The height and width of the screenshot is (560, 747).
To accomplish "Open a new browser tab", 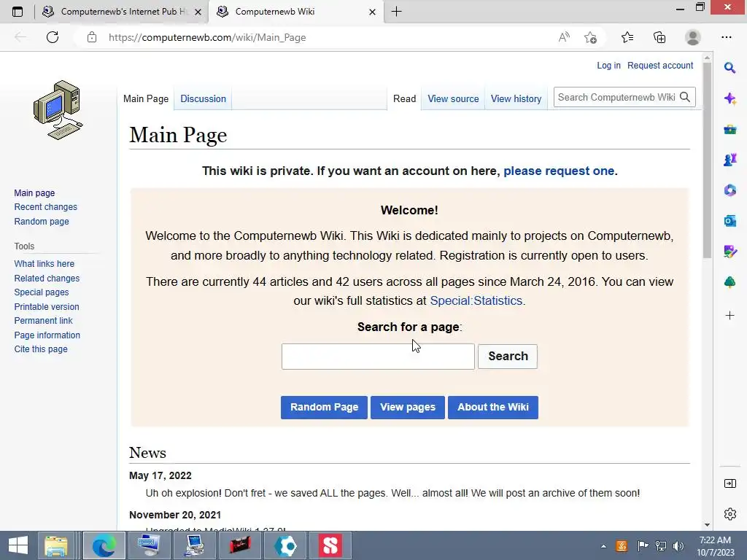I will coord(396,12).
